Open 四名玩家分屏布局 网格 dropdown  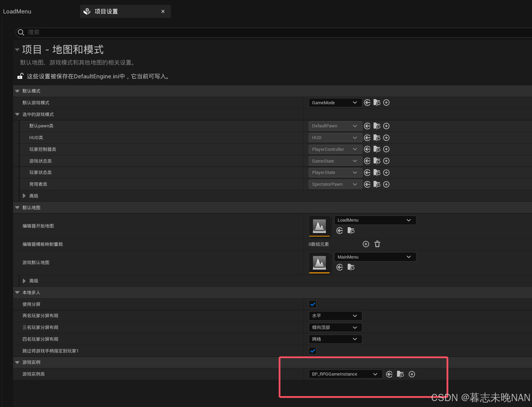(335, 339)
